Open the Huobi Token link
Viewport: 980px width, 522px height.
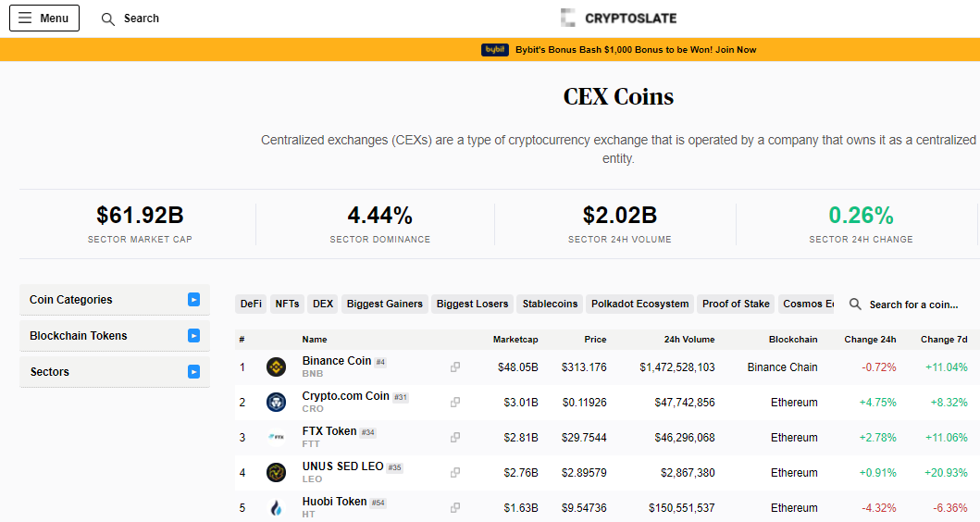click(x=334, y=502)
